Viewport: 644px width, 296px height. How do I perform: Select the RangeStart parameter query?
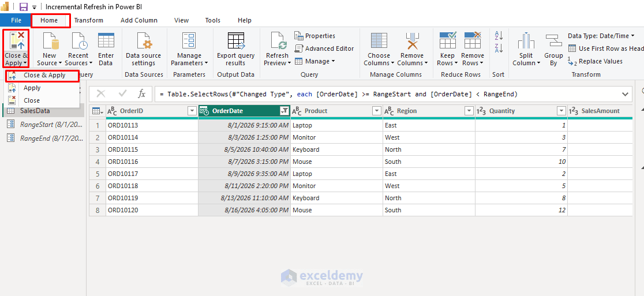(43, 125)
